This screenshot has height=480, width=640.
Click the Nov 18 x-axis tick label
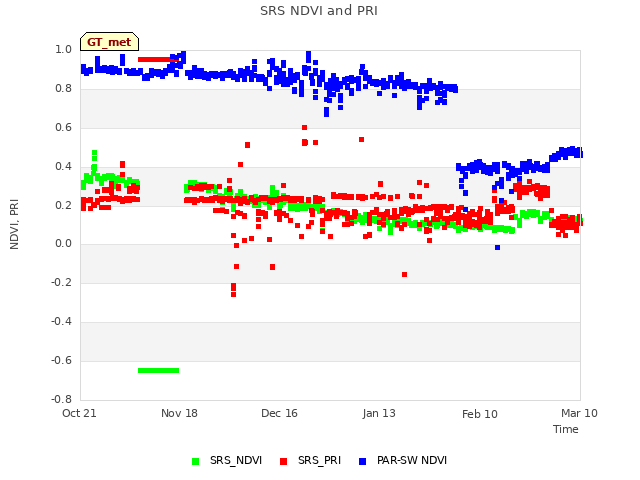coord(179,413)
